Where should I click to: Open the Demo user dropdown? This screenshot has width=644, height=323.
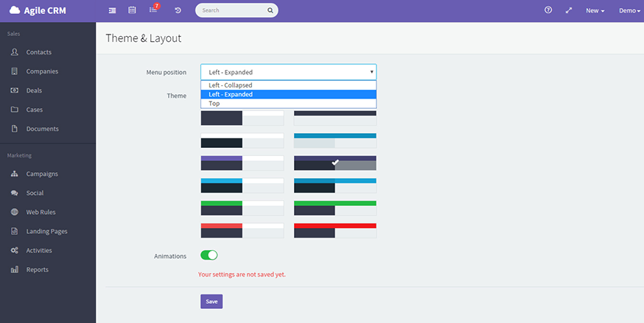pyautogui.click(x=629, y=10)
